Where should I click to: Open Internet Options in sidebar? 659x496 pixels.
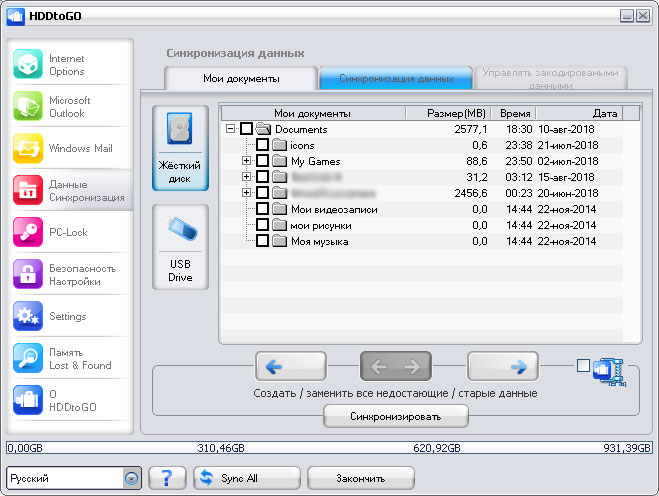click(x=68, y=65)
